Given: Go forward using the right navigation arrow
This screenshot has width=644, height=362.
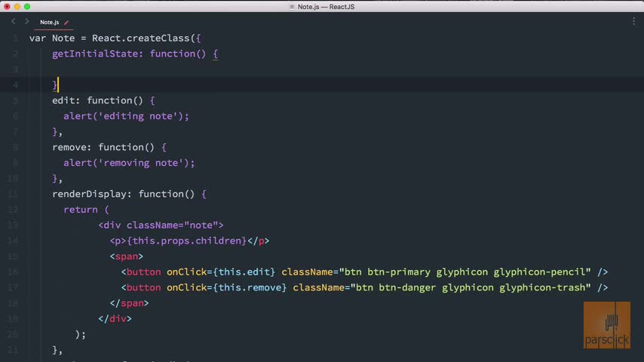Looking at the screenshot, I should click(26, 21).
